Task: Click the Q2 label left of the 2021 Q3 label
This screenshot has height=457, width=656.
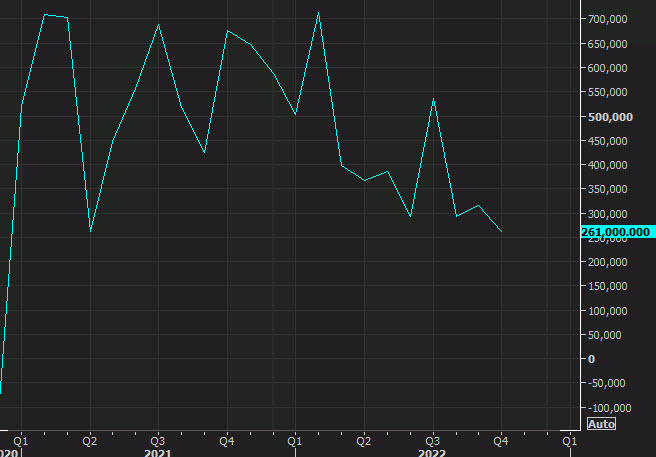Action: (90, 441)
